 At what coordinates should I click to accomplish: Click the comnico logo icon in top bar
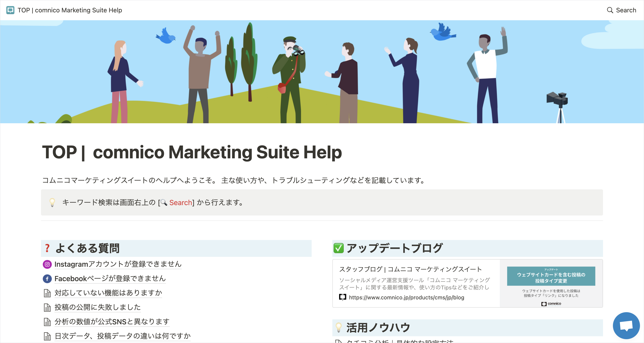10,10
